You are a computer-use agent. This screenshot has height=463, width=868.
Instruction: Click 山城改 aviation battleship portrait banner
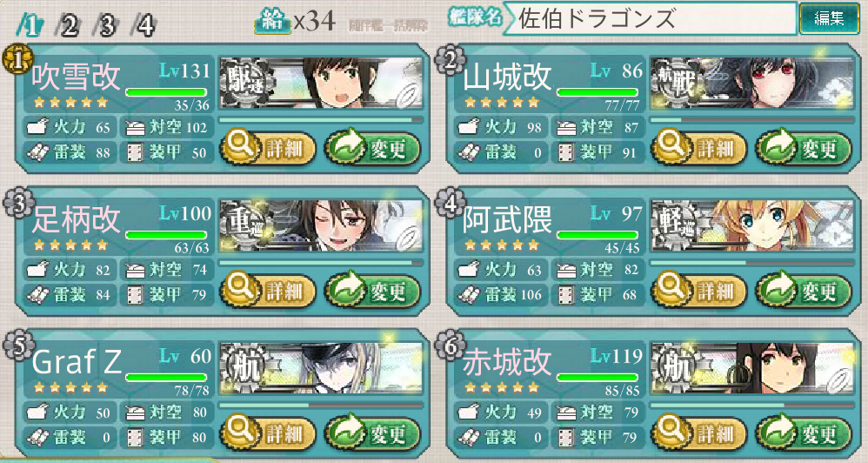click(x=751, y=83)
